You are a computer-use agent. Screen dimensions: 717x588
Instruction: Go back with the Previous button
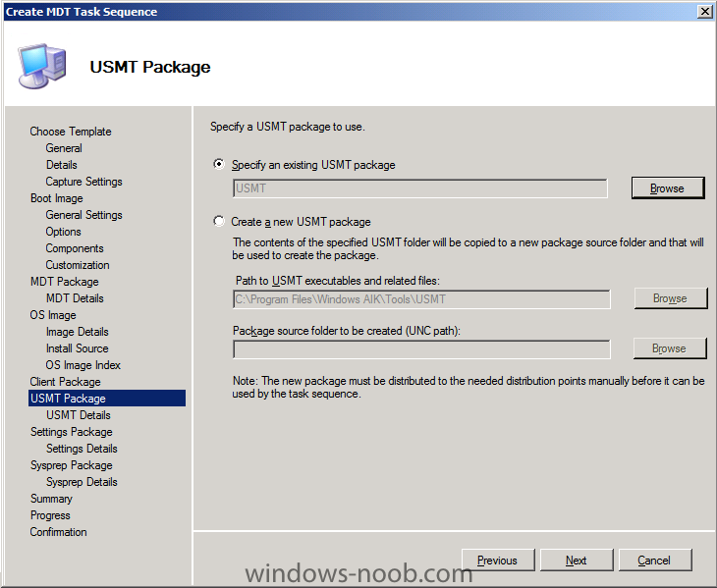pos(498,561)
